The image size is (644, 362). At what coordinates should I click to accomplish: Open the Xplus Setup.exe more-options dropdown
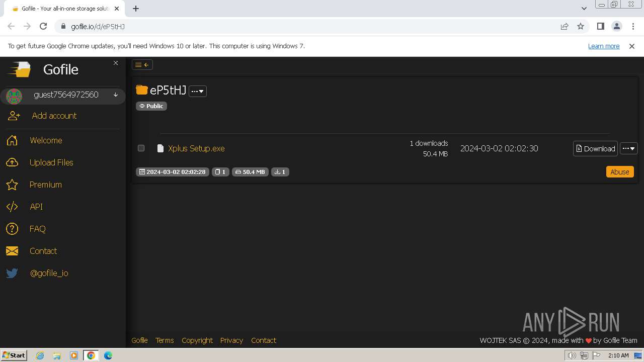pos(629,148)
